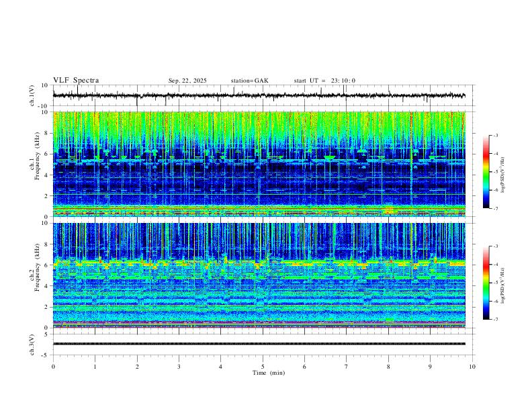Click the ch.1 frequency tick label "2"

(x=46, y=195)
